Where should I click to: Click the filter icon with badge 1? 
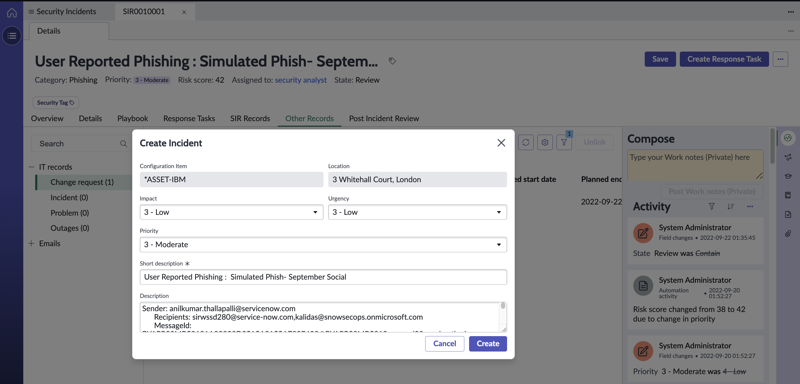(564, 142)
